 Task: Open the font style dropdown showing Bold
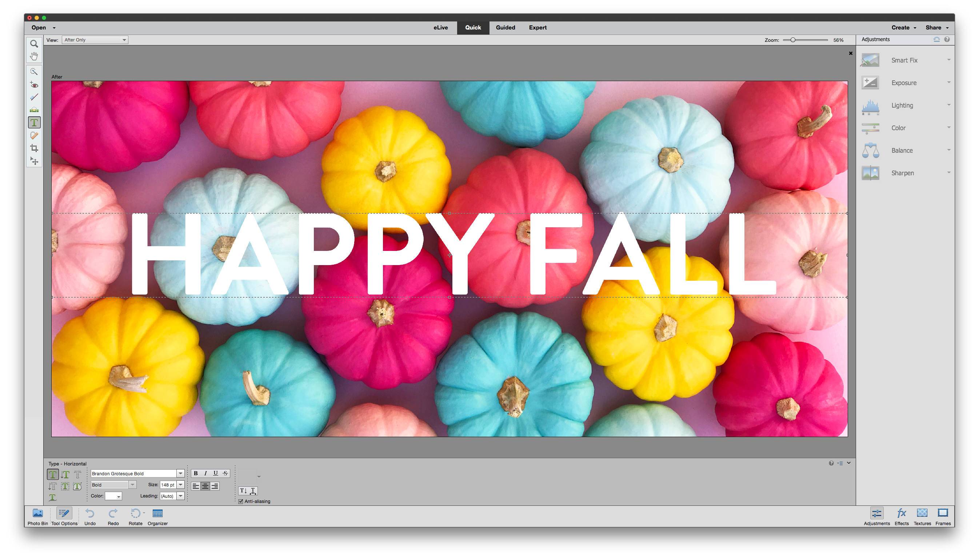coord(113,485)
